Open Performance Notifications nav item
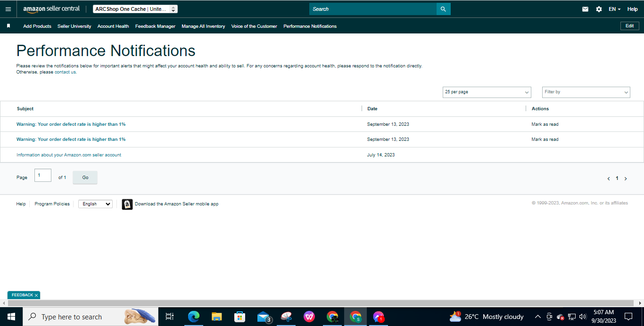 click(310, 26)
